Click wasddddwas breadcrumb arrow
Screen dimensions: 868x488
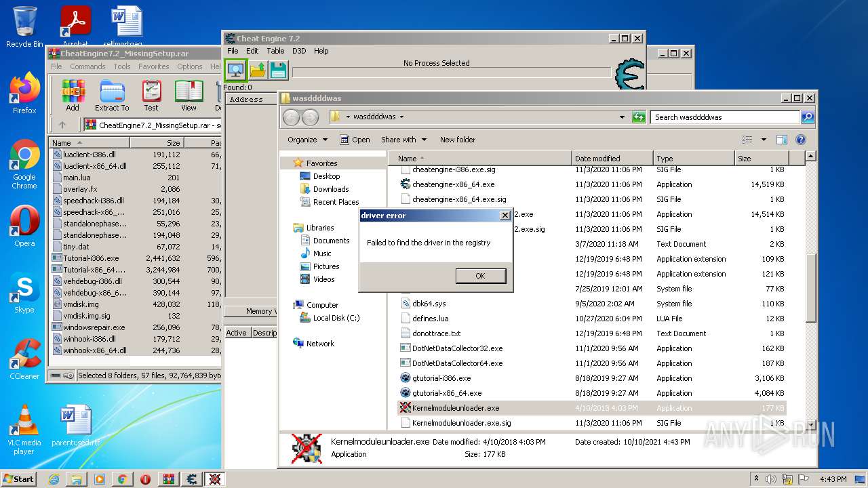pyautogui.click(x=401, y=117)
